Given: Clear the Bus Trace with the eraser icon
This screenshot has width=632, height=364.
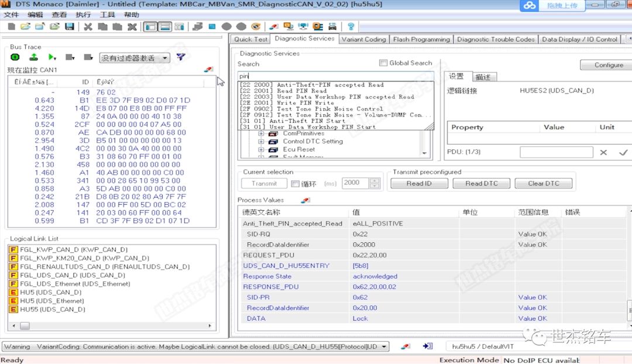Looking at the screenshot, I should click(208, 69).
